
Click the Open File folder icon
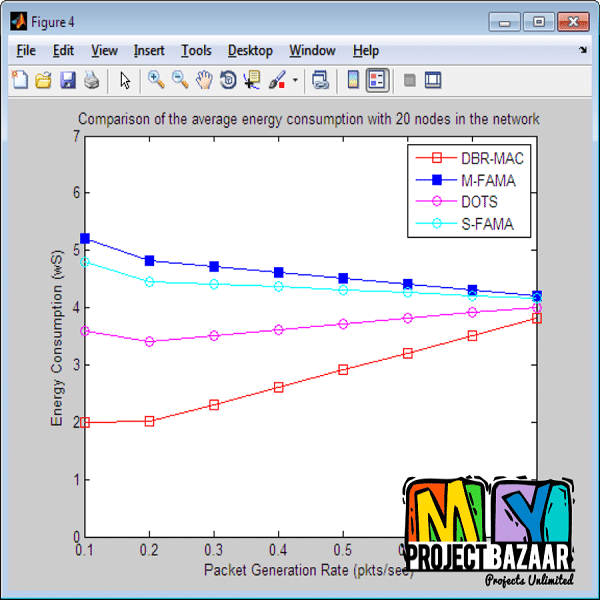point(43,80)
